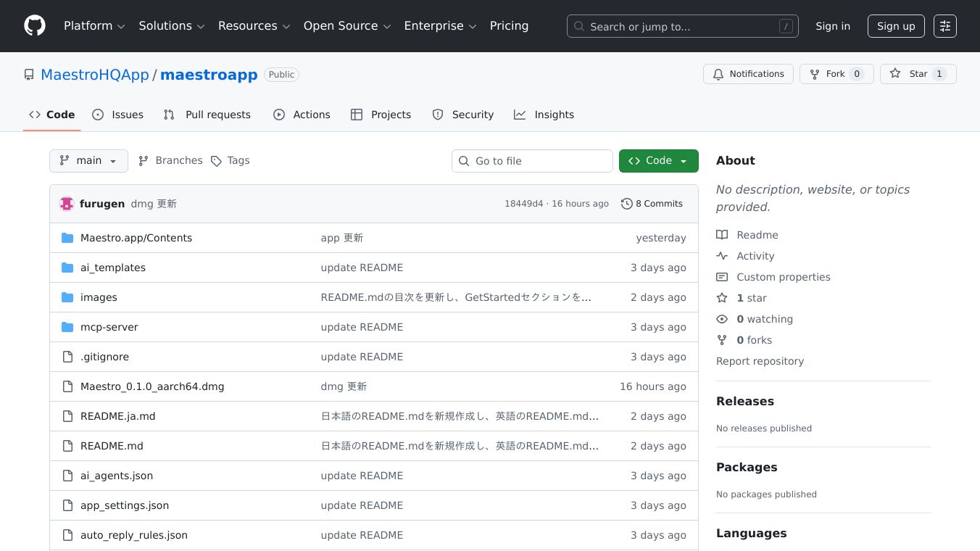Screen dimensions: 980x551
Task: Expand the Platform menu in header
Action: click(x=94, y=26)
